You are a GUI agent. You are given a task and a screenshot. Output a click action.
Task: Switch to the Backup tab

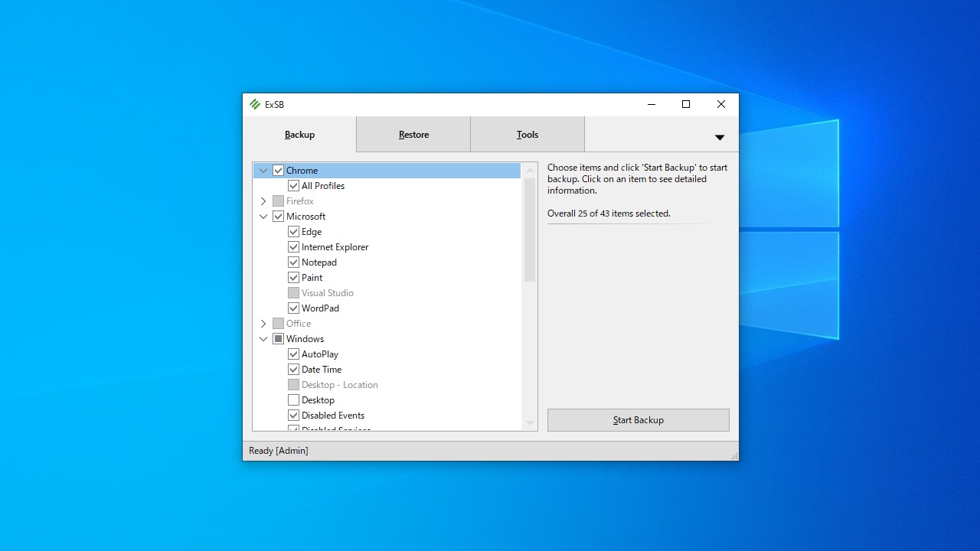click(x=299, y=135)
